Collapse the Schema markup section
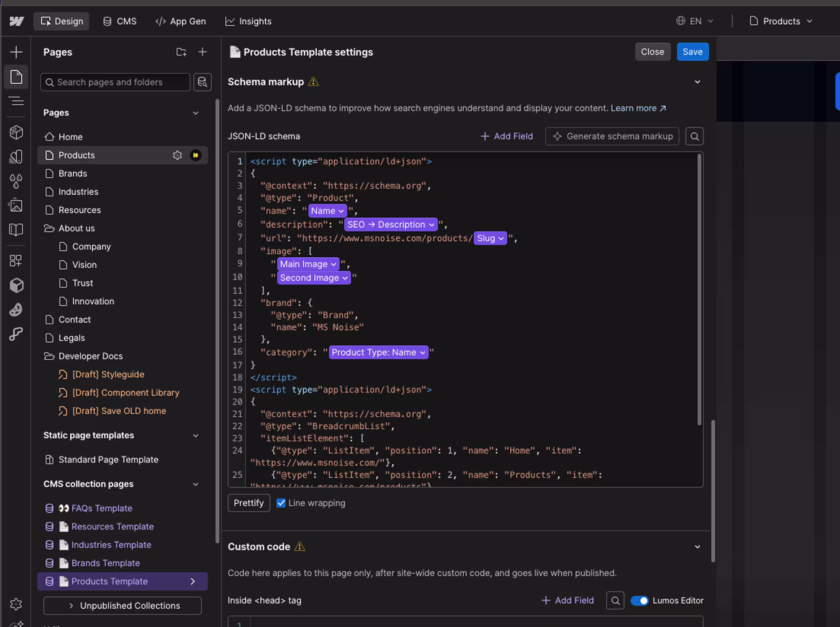This screenshot has height=627, width=840. pos(697,82)
